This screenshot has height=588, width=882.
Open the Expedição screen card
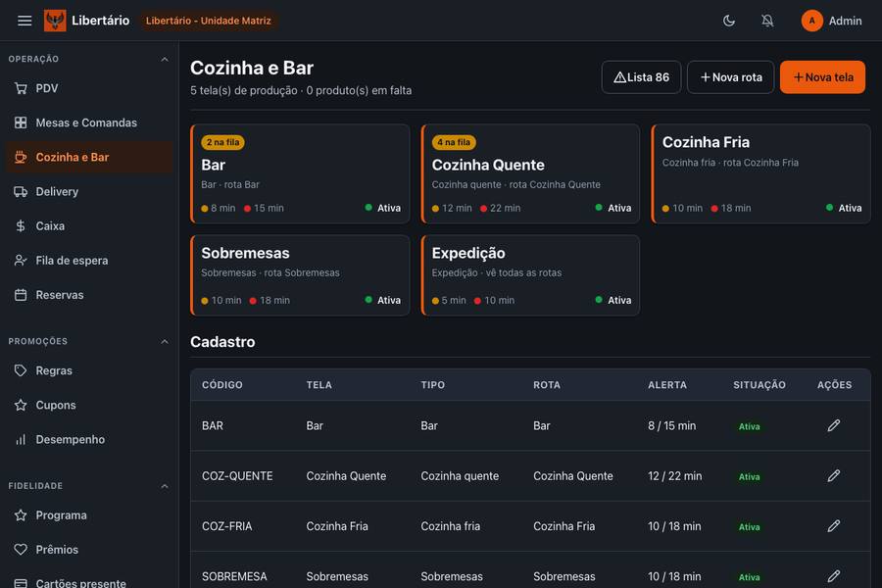(x=530, y=275)
